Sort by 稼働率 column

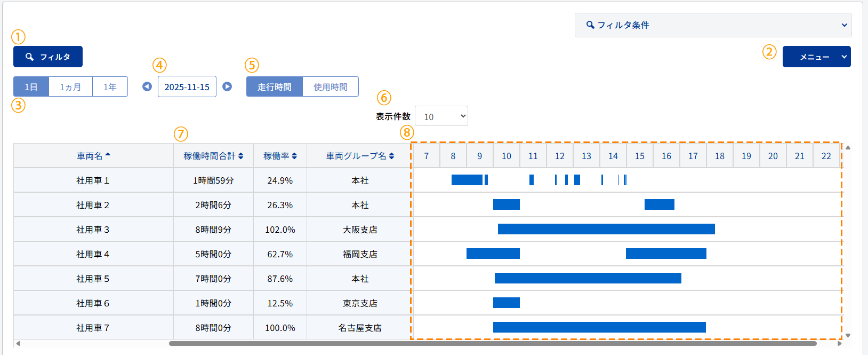(280, 156)
